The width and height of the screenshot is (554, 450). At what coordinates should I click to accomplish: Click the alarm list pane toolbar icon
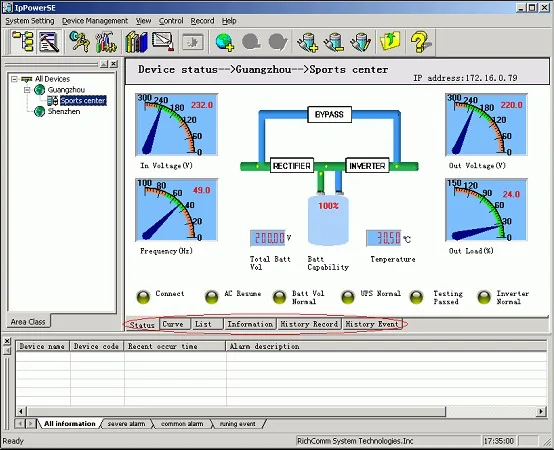(x=49, y=42)
